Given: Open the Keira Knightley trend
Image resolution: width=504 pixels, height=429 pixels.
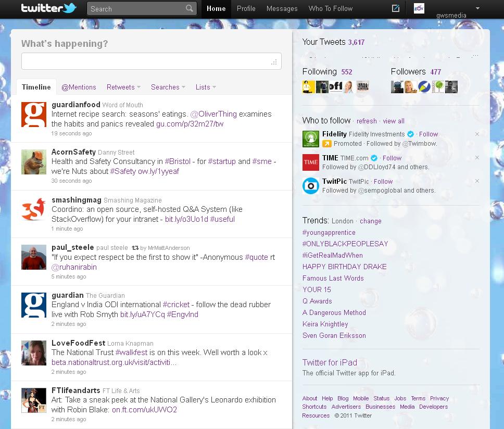Looking at the screenshot, I should point(325,324).
